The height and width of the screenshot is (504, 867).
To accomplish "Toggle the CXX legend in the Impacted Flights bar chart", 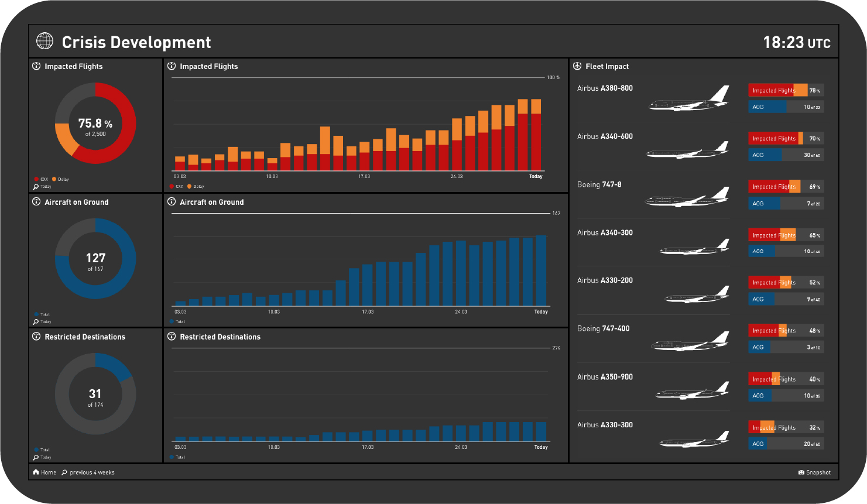I will pyautogui.click(x=176, y=187).
